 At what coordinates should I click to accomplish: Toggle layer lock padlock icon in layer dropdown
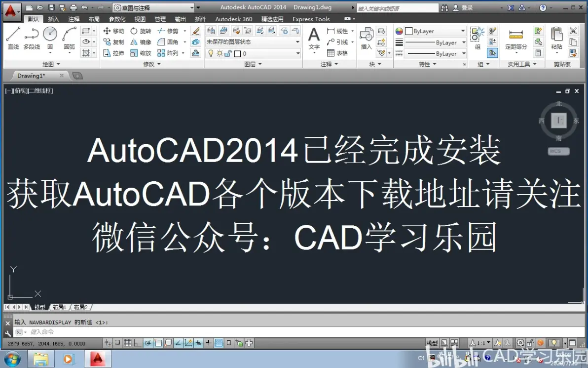tap(228, 54)
